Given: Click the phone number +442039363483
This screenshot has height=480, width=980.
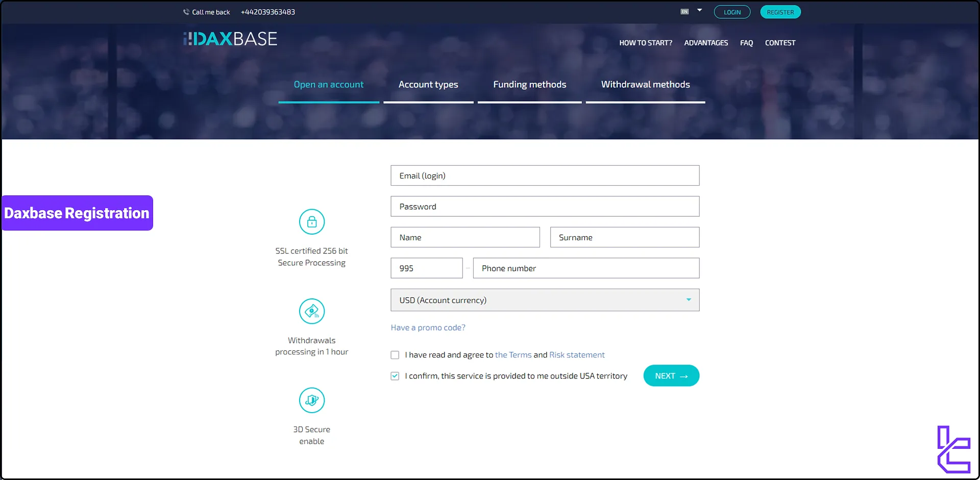Looking at the screenshot, I should [268, 12].
